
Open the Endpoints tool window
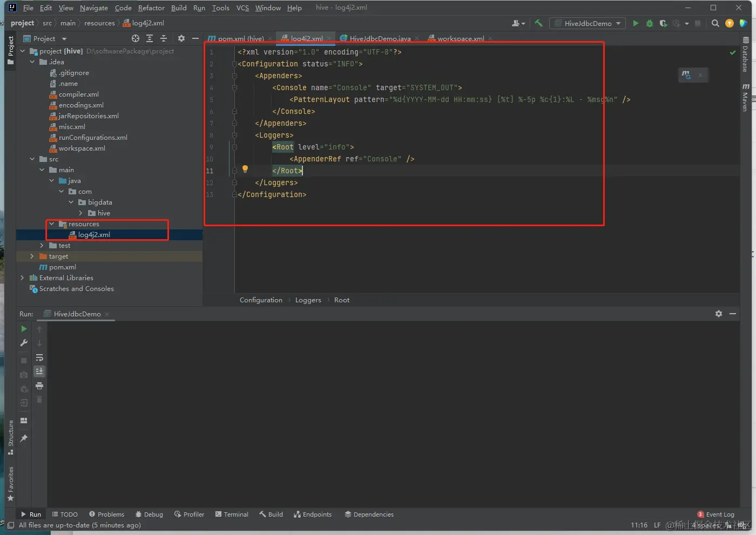click(x=313, y=514)
